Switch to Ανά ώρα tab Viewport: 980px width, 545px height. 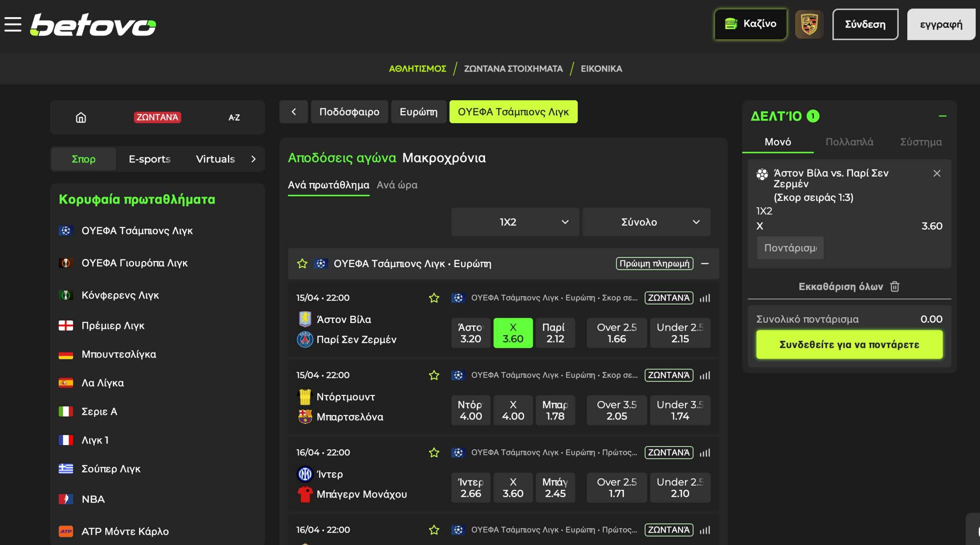397,185
